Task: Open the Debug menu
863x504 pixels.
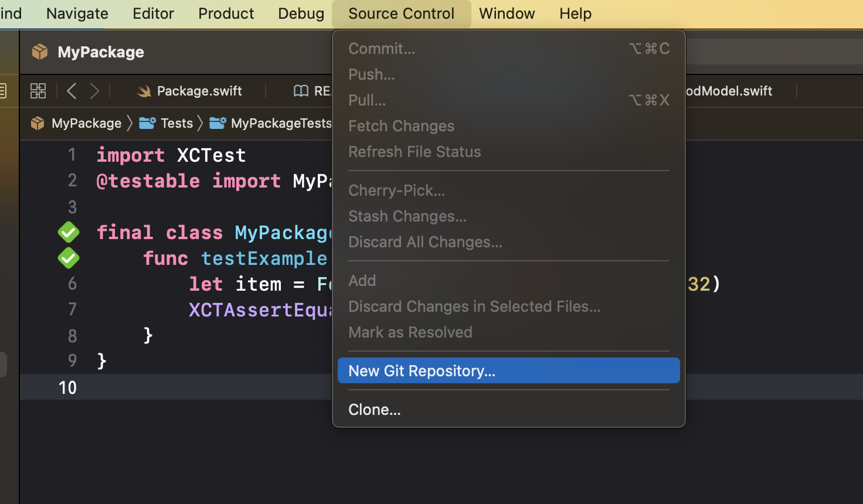Action: [x=301, y=13]
